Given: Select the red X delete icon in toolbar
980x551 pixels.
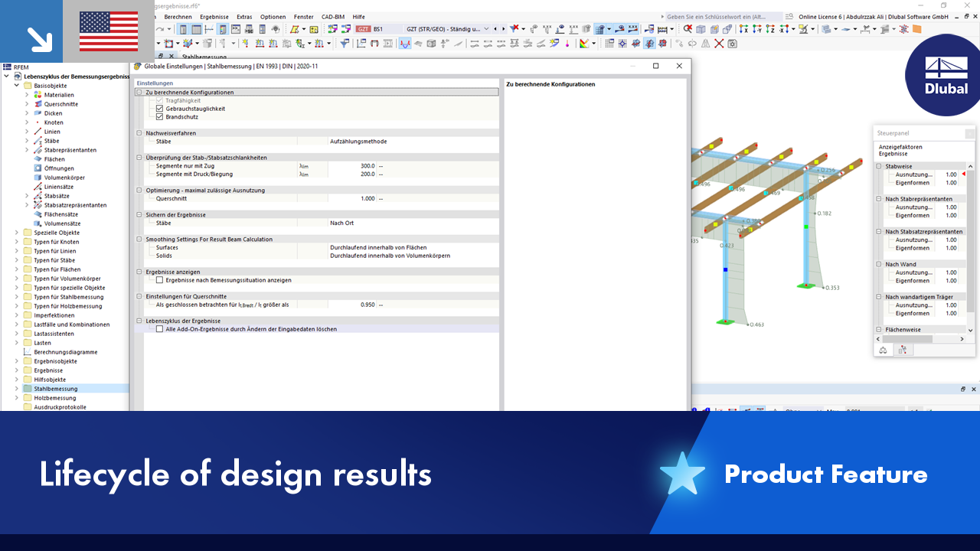Looking at the screenshot, I should (x=717, y=44).
